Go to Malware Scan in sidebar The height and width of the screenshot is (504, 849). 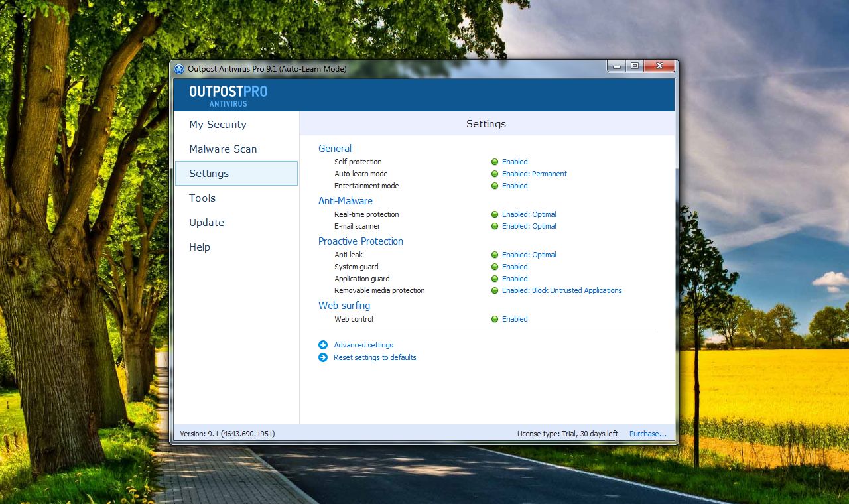223,149
